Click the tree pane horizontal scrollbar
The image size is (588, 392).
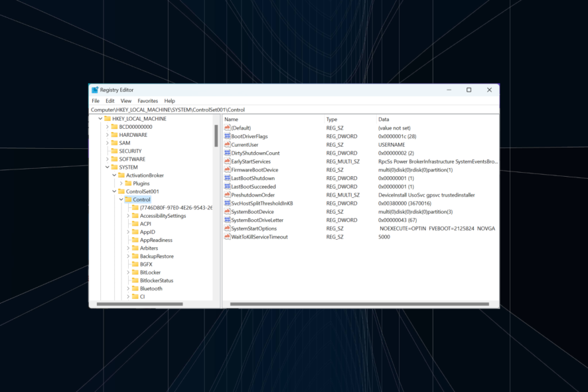click(x=139, y=304)
